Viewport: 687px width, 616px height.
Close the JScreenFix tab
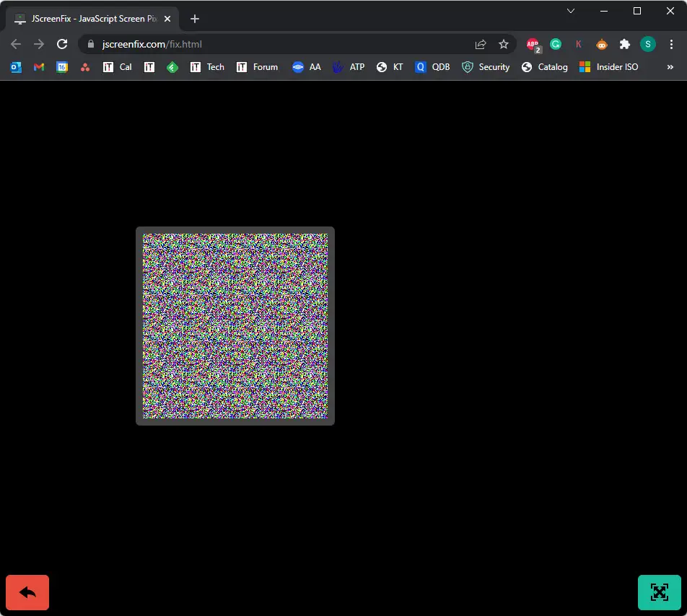click(167, 19)
